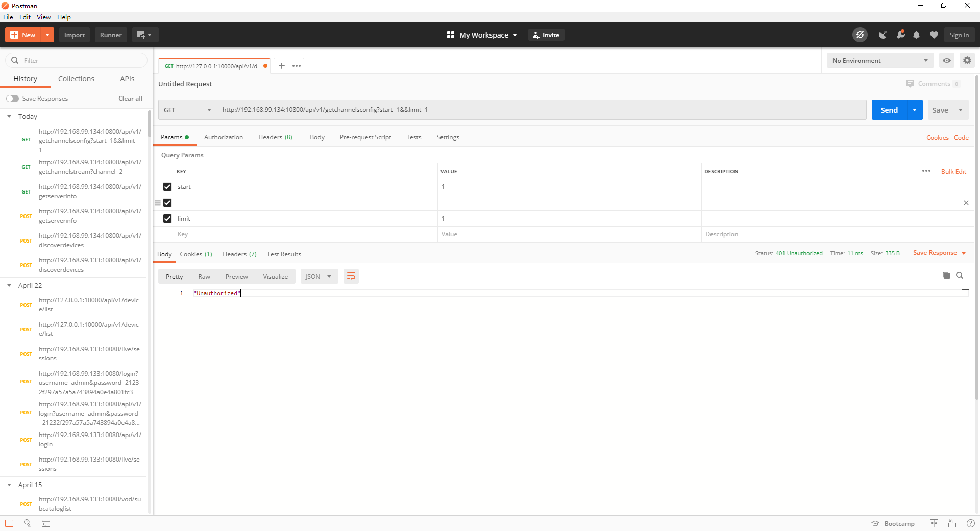The height and width of the screenshot is (531, 980).
Task: Open keyboard shortcuts icon in status bar
Action: pyautogui.click(x=952, y=523)
